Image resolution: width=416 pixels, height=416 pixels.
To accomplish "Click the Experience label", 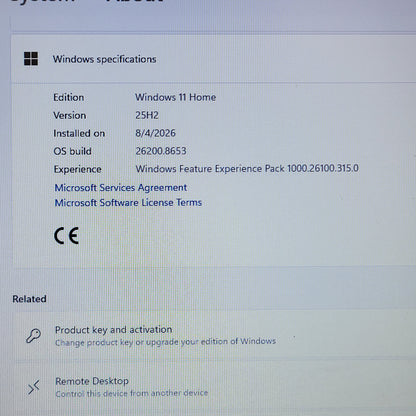I will (77, 169).
